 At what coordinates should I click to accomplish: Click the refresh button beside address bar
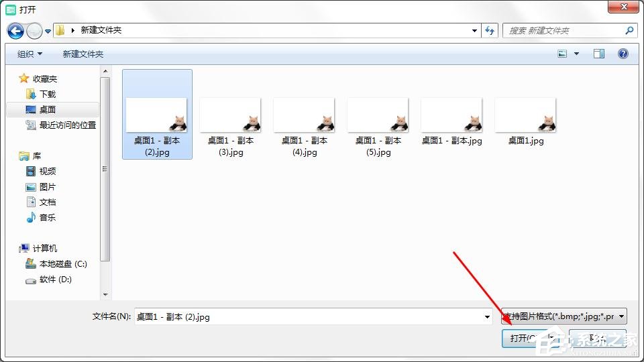490,31
